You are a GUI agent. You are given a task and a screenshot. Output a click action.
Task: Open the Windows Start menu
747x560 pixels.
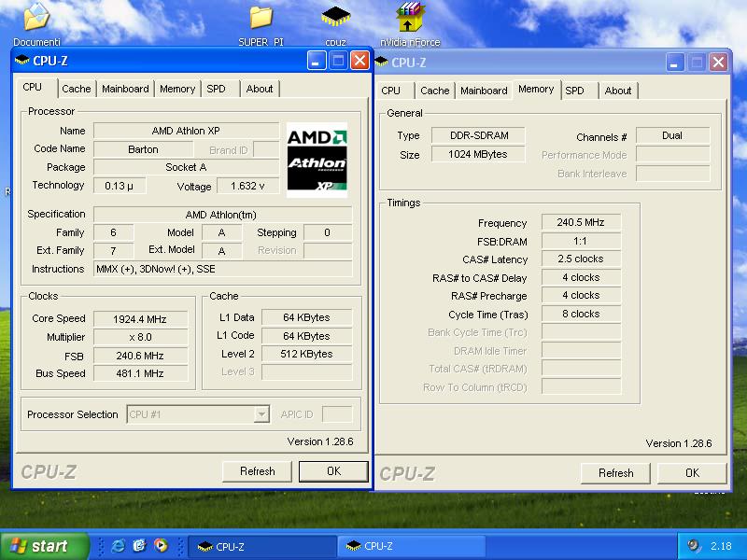click(x=44, y=546)
